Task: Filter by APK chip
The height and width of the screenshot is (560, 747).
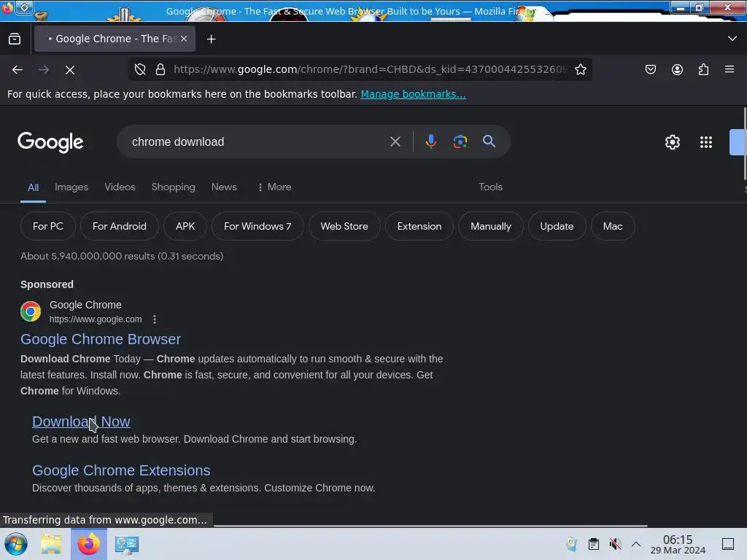Action: [185, 226]
